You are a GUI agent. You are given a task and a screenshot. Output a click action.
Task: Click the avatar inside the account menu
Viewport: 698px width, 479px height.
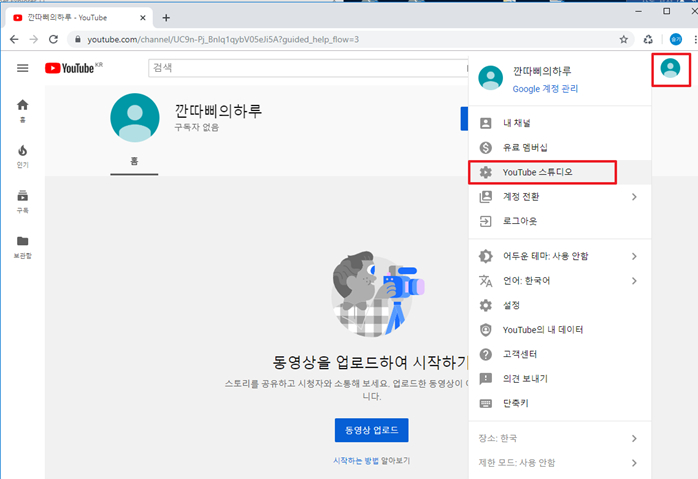coord(491,78)
